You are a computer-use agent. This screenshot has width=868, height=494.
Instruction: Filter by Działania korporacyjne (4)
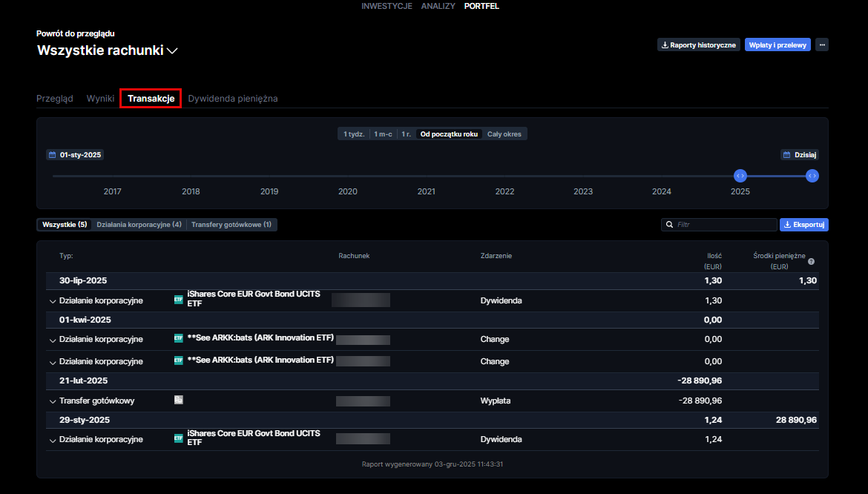click(x=139, y=224)
